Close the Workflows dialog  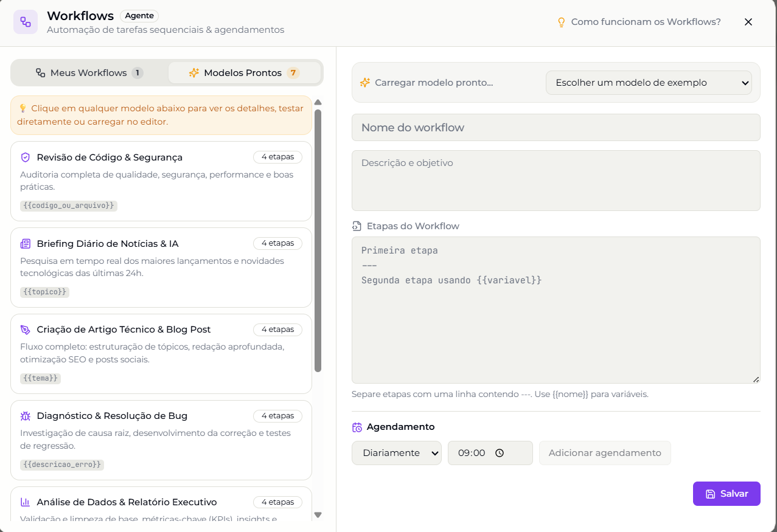click(x=748, y=22)
